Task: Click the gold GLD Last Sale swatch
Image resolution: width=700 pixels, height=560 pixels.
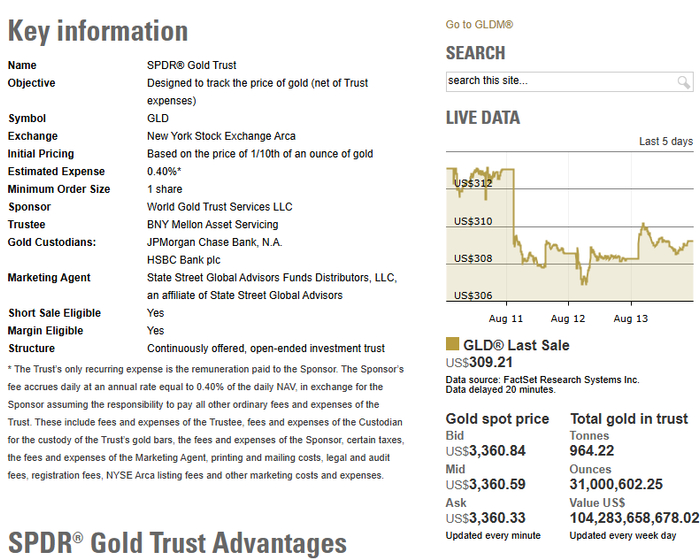Action: pyautogui.click(x=452, y=344)
